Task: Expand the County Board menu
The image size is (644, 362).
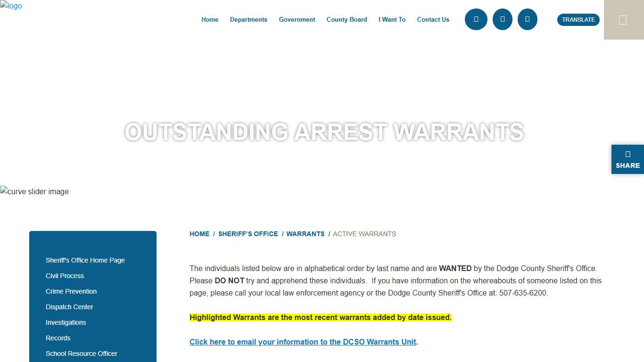Action: pyautogui.click(x=347, y=19)
